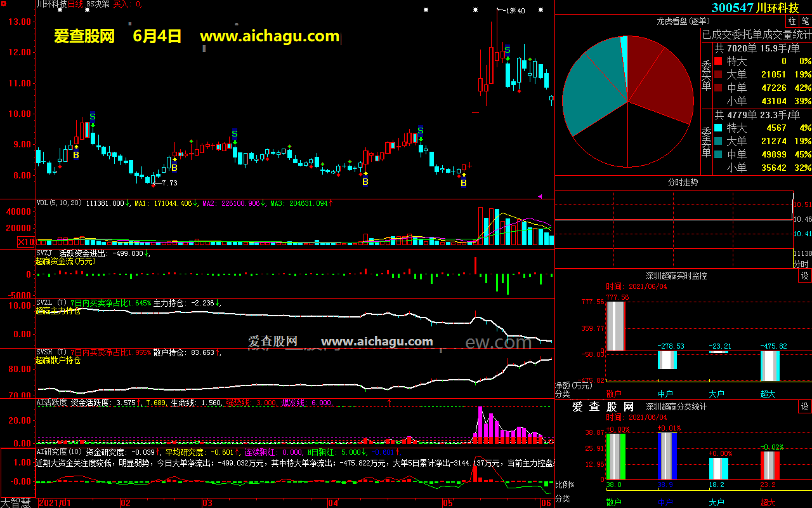Click the 777.56 散户 bar in realtime monitor
The width and height of the screenshot is (812, 508).
(x=616, y=326)
